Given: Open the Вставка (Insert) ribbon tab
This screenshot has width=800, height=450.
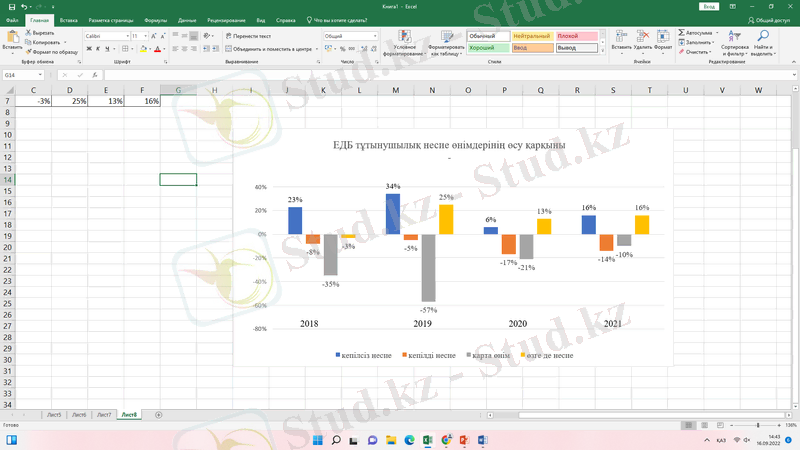Looking at the screenshot, I should 69,19.
